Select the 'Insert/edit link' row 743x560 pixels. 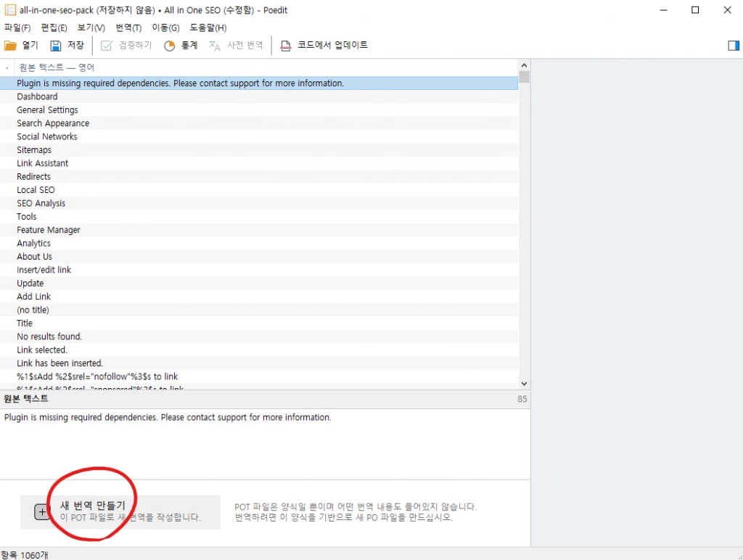tap(259, 270)
